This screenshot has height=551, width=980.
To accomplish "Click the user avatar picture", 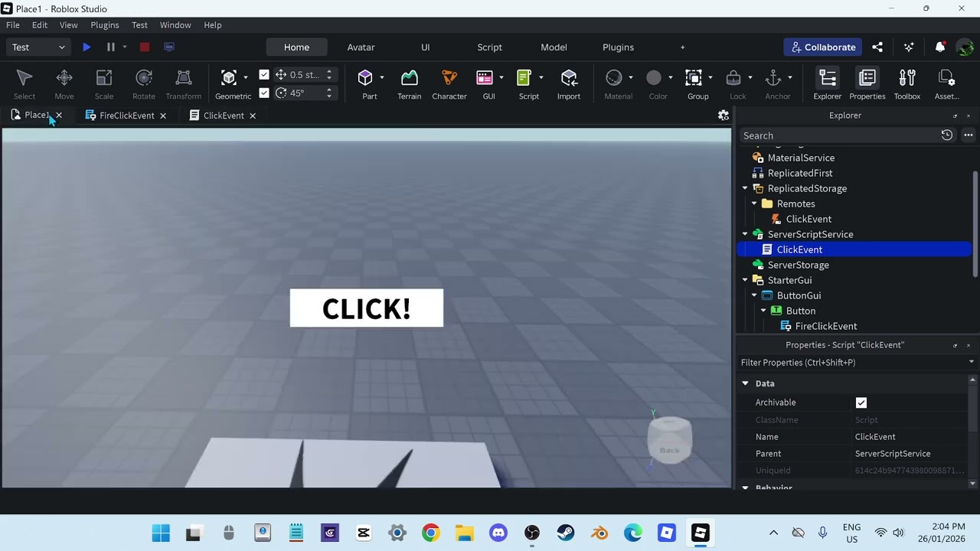I will pyautogui.click(x=965, y=47).
